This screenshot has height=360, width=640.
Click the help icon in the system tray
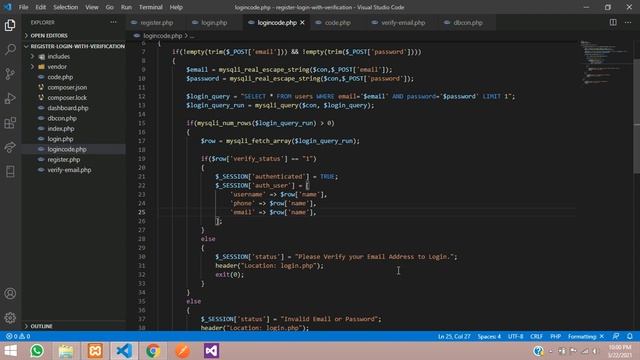538,351
